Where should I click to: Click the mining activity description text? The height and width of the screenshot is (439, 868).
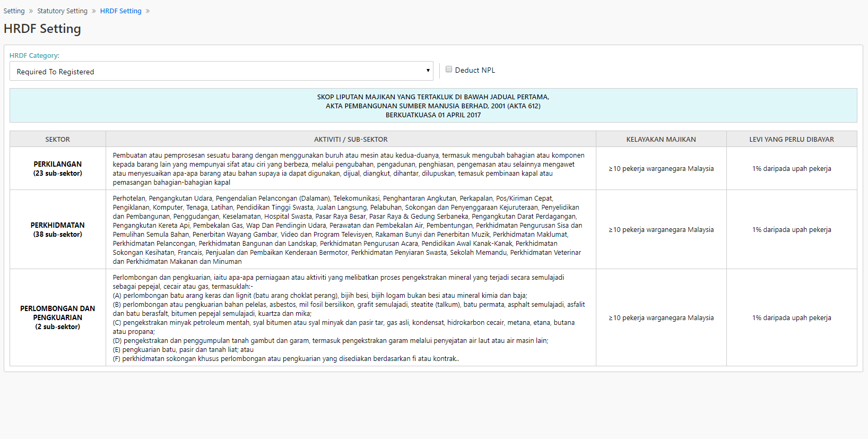tap(349, 318)
